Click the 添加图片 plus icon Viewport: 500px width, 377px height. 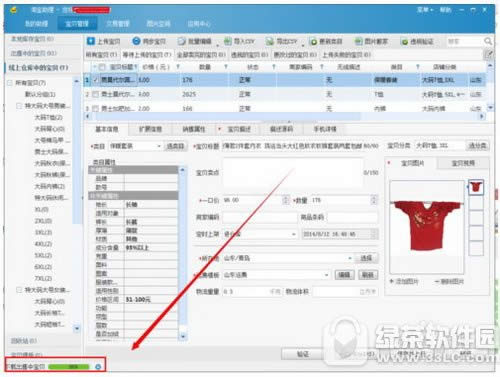click(392, 282)
